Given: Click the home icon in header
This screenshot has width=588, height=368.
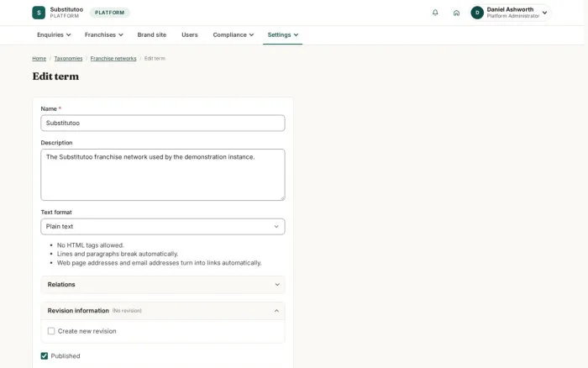Looking at the screenshot, I should tap(456, 13).
